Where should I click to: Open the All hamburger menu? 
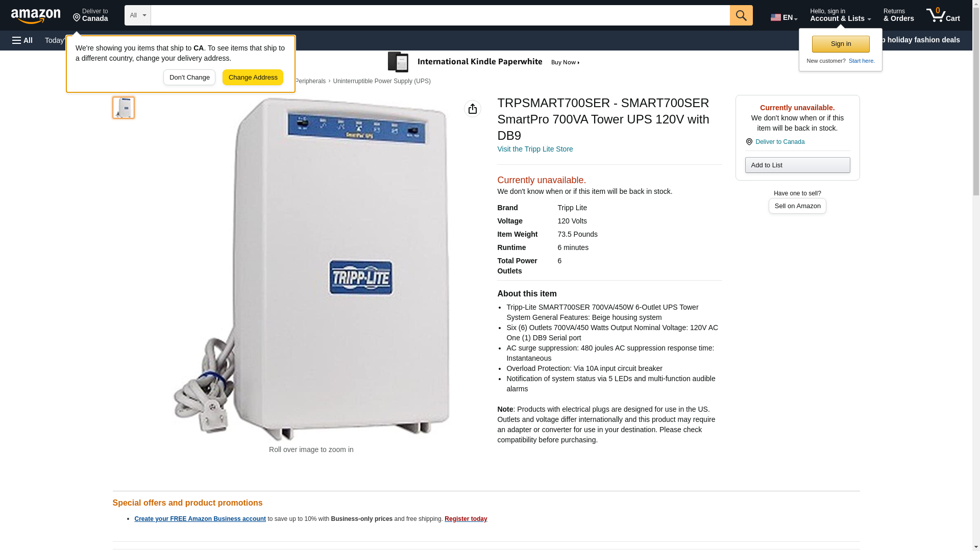pyautogui.click(x=22, y=40)
